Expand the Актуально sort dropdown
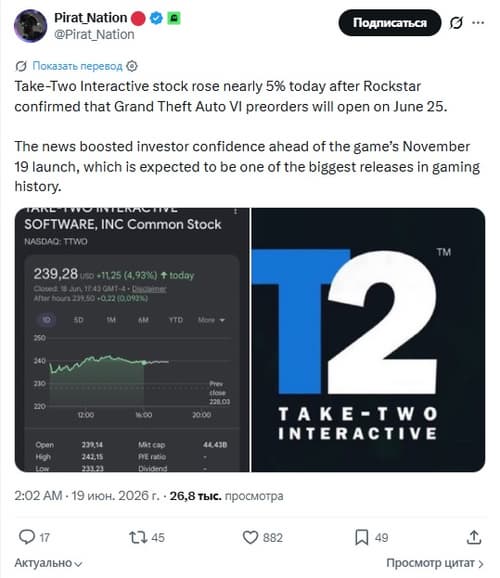Screen dimensions: 500x578 pyautogui.click(x=48, y=563)
